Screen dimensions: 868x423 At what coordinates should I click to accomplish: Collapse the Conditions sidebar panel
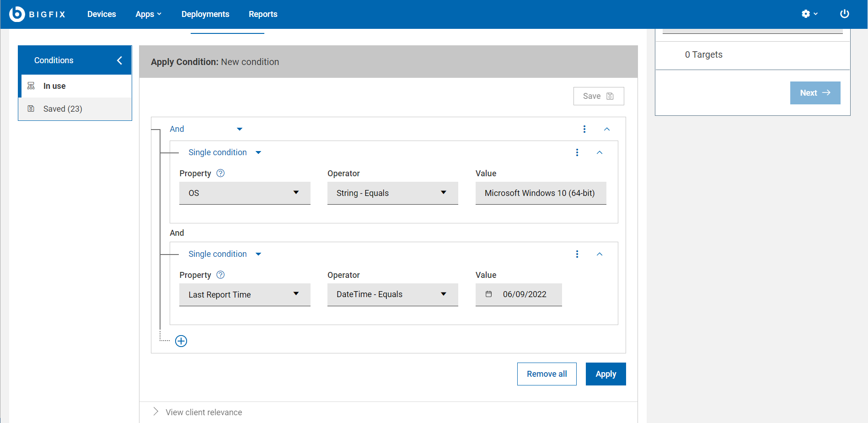pyautogui.click(x=119, y=60)
